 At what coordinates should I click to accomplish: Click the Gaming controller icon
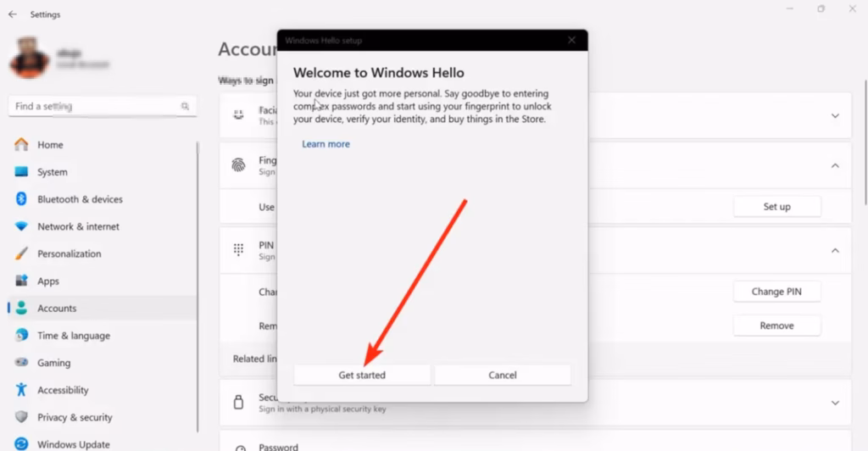(22, 363)
